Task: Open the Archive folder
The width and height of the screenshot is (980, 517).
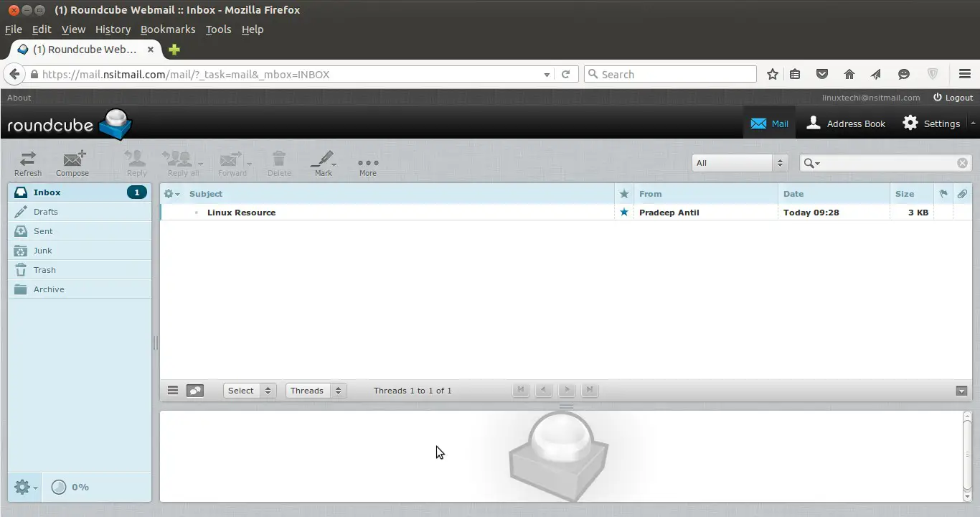Action: (x=80, y=289)
